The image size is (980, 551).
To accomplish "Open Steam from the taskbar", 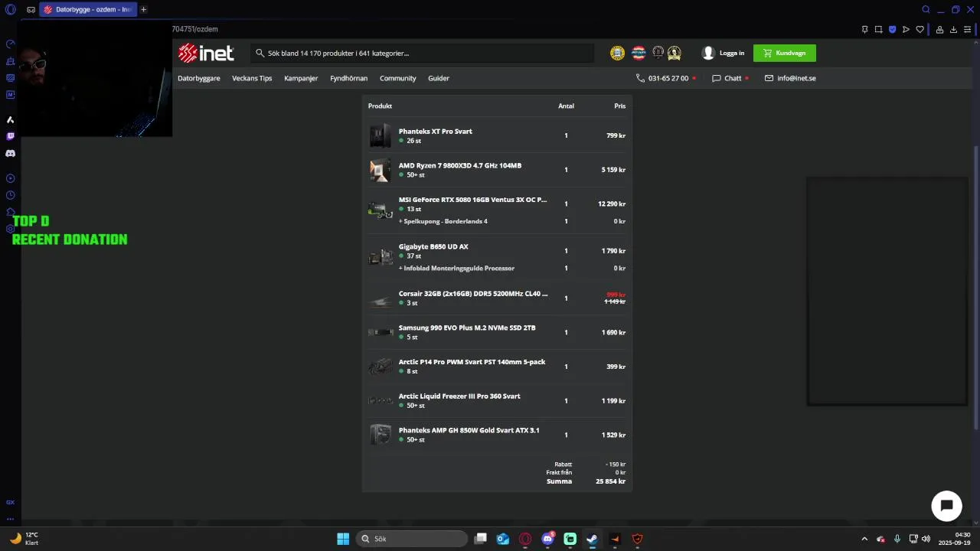I will [x=593, y=539].
